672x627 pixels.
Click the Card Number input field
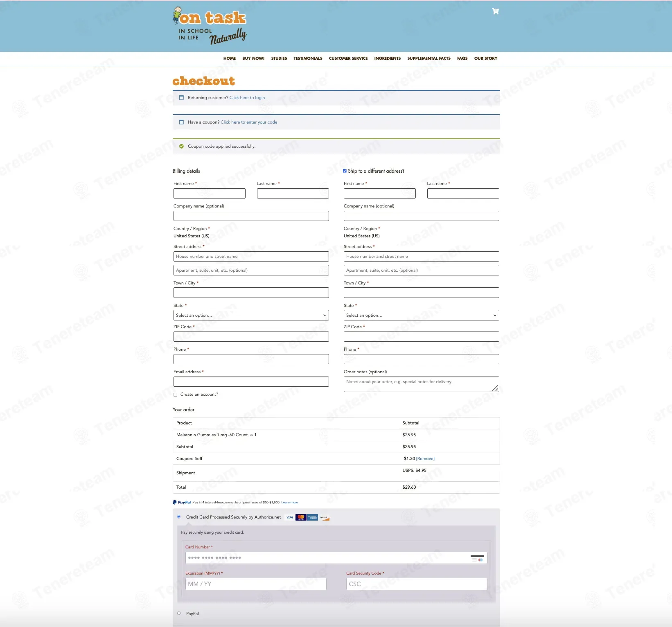coord(336,558)
